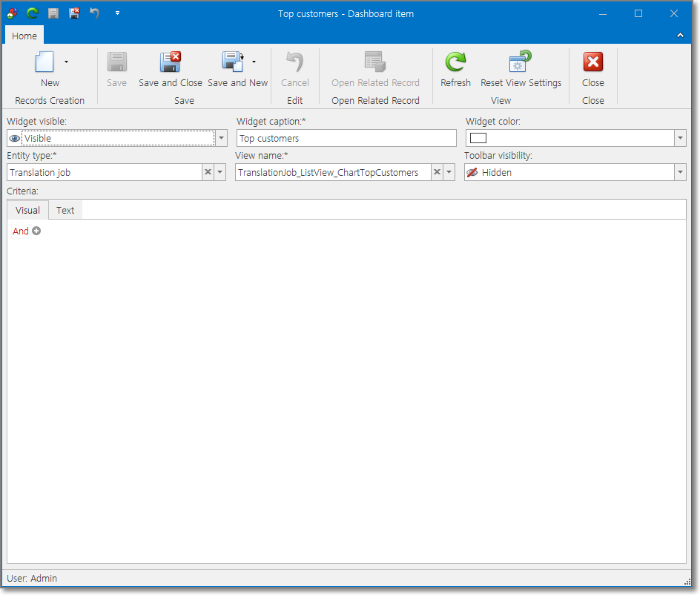Click the Hidden crossed-eye icon
Image resolution: width=700 pixels, height=595 pixels.
[472, 172]
